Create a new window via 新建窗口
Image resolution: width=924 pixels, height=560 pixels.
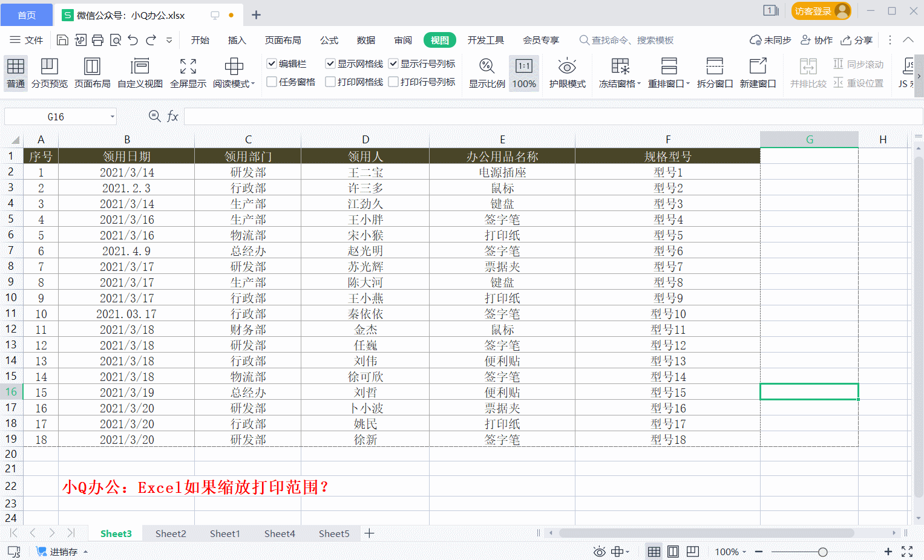pos(758,71)
